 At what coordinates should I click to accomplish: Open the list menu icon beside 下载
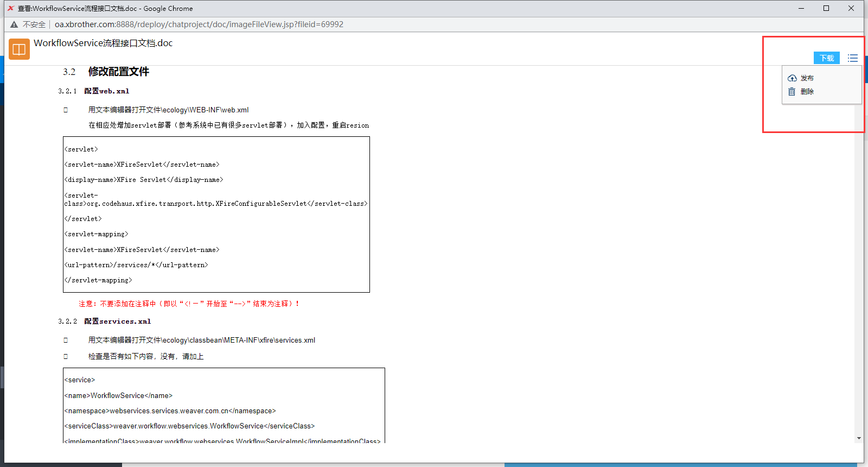[x=853, y=58]
